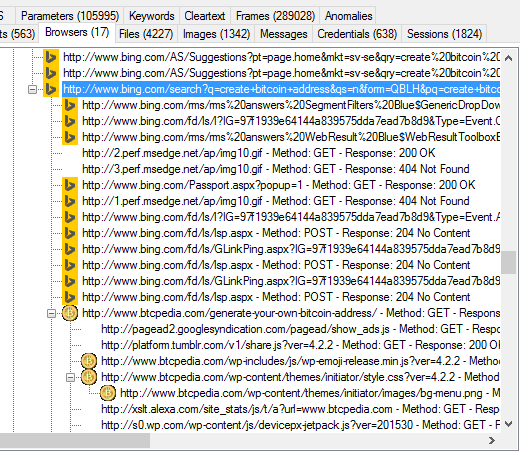The width and height of the screenshot is (520, 452).
Task: Click Bing icon beside 1.perf.msedge.net img10.gif row
Action: [x=70, y=201]
